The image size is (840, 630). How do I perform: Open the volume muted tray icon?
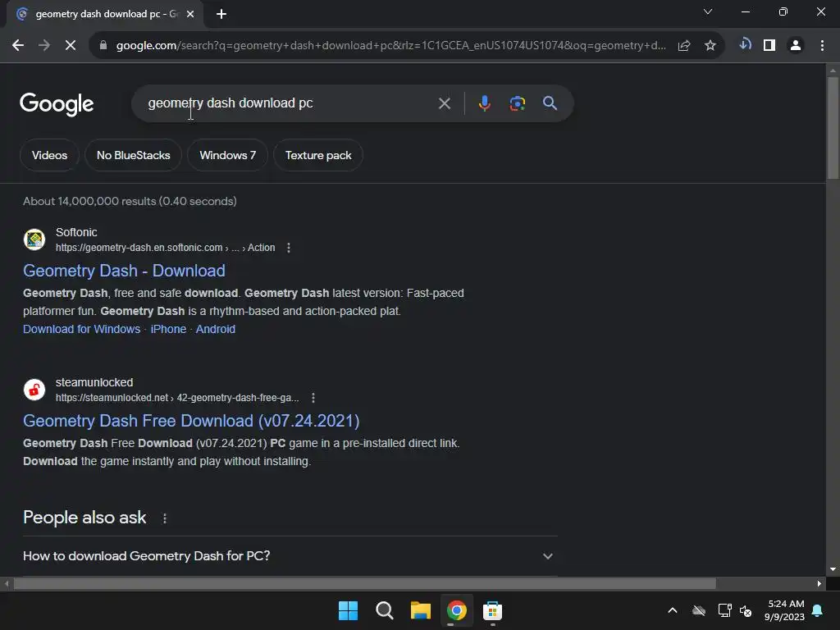coord(746,610)
